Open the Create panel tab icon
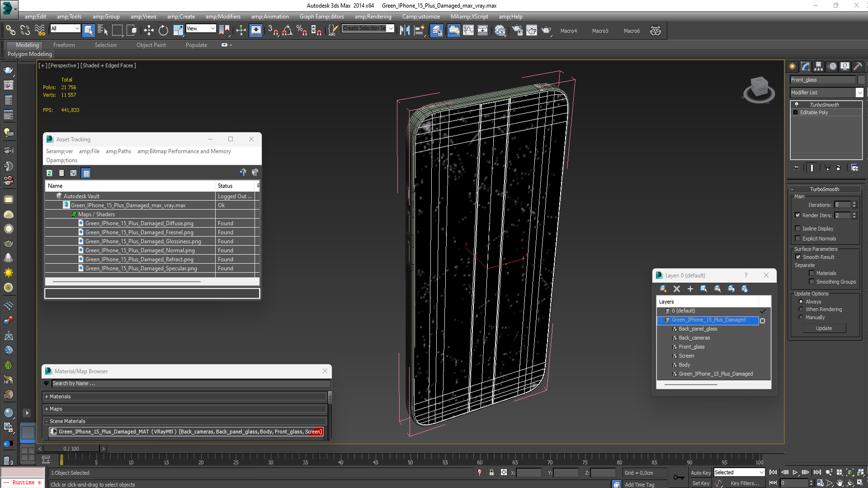 [793, 66]
